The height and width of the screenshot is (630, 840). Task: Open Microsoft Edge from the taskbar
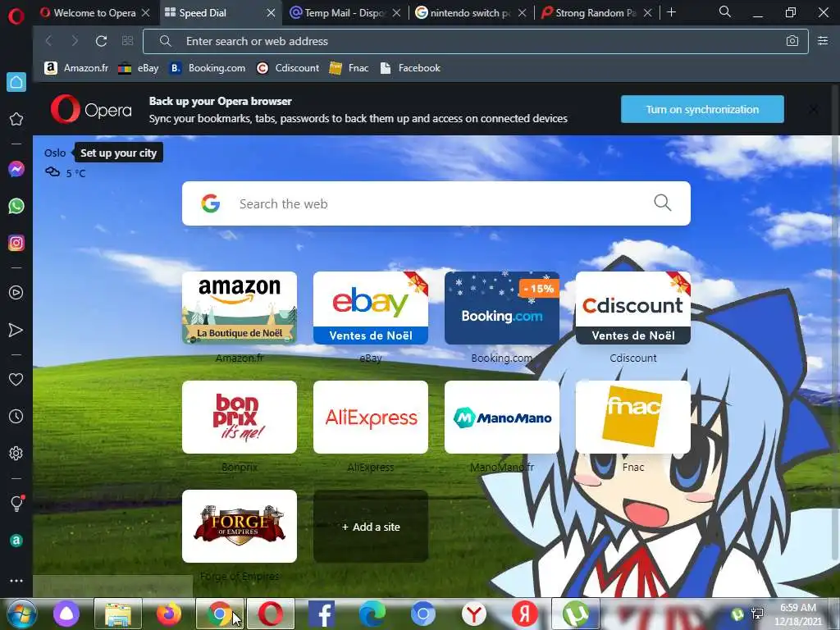(x=372, y=614)
